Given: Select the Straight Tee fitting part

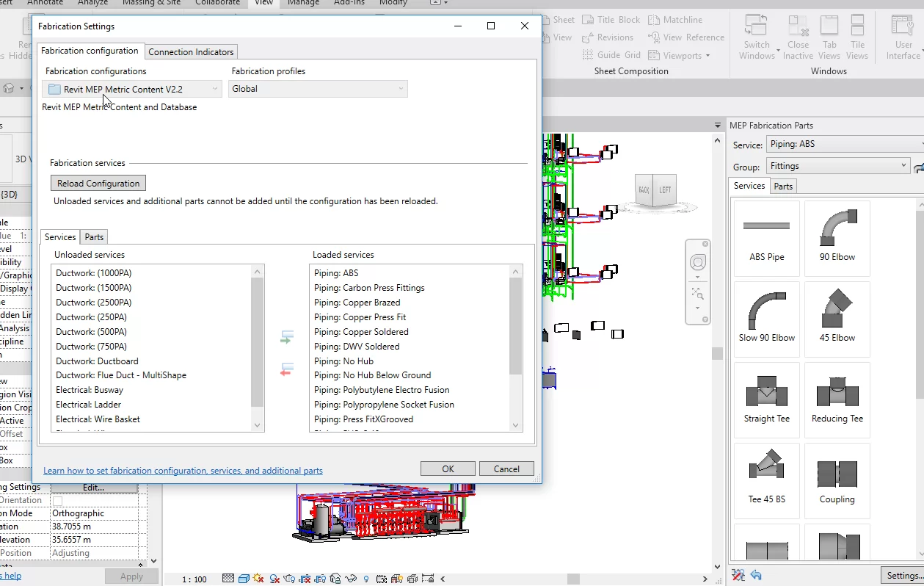Looking at the screenshot, I should click(x=766, y=399).
